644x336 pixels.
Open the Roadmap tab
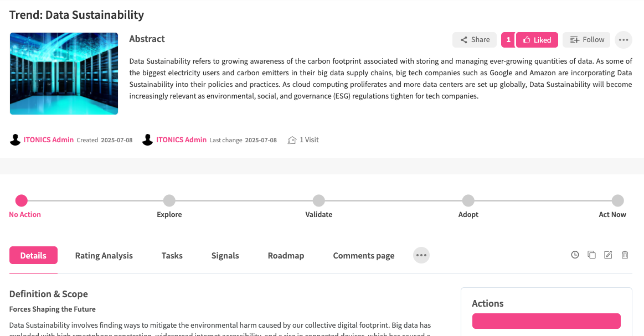286,255
